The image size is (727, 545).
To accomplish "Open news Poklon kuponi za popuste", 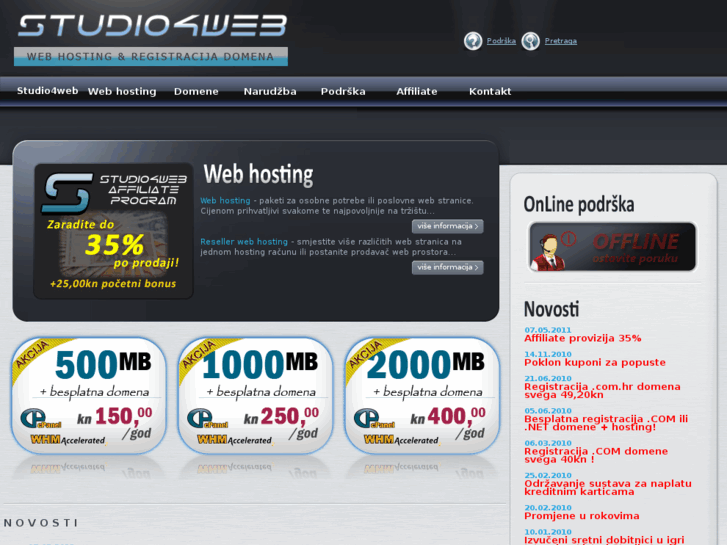I will (595, 363).
